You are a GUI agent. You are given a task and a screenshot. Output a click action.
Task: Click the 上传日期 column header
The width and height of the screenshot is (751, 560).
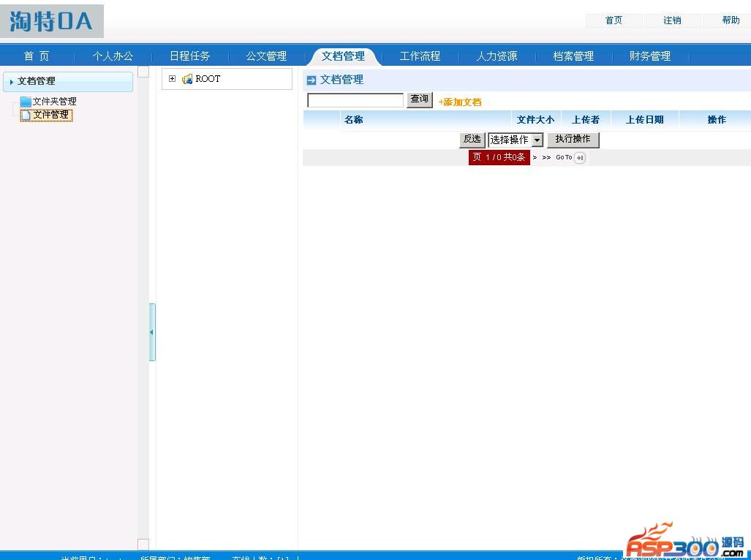pyautogui.click(x=645, y=120)
